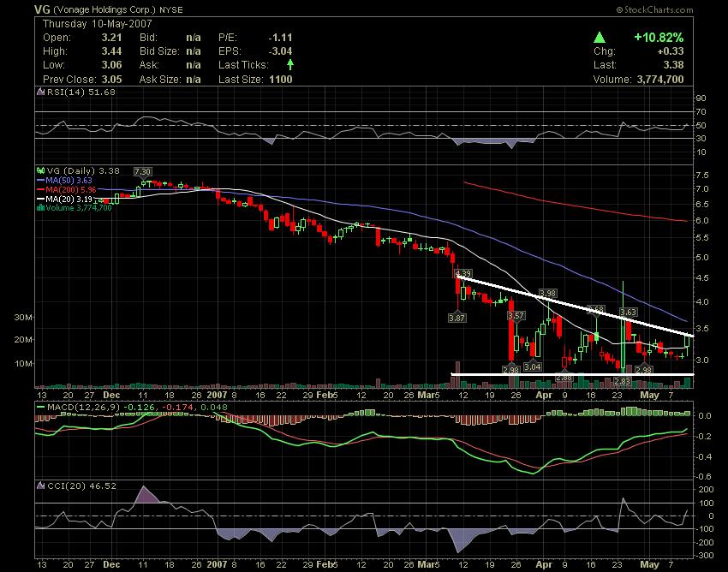The width and height of the screenshot is (728, 572).
Task: Click the RSI 70 axis level label
Action: click(x=701, y=112)
